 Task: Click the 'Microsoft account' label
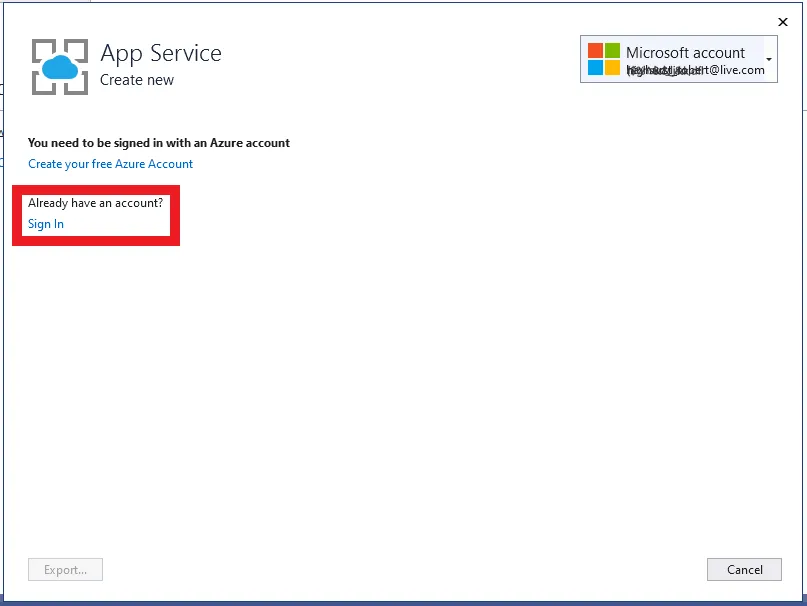685,53
